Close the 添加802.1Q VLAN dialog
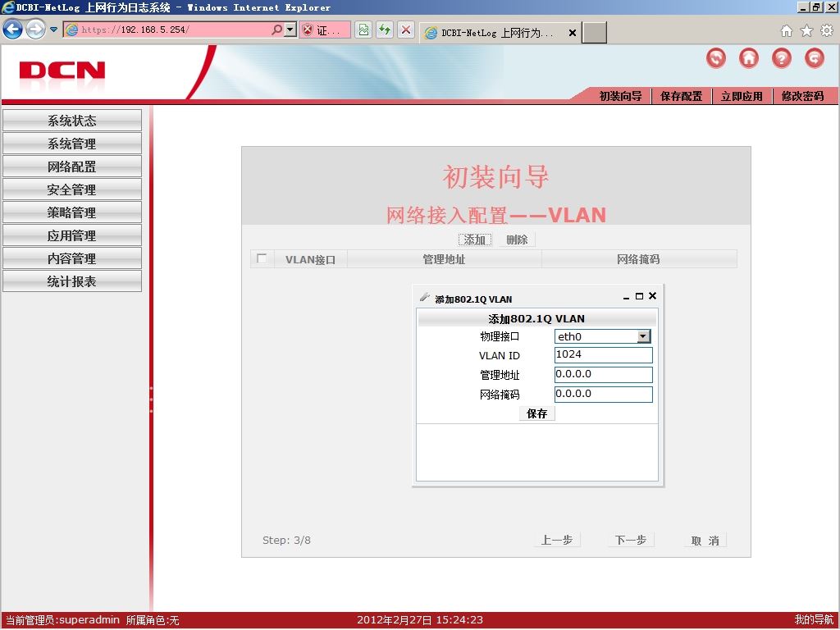This screenshot has height=630, width=840. [652, 295]
